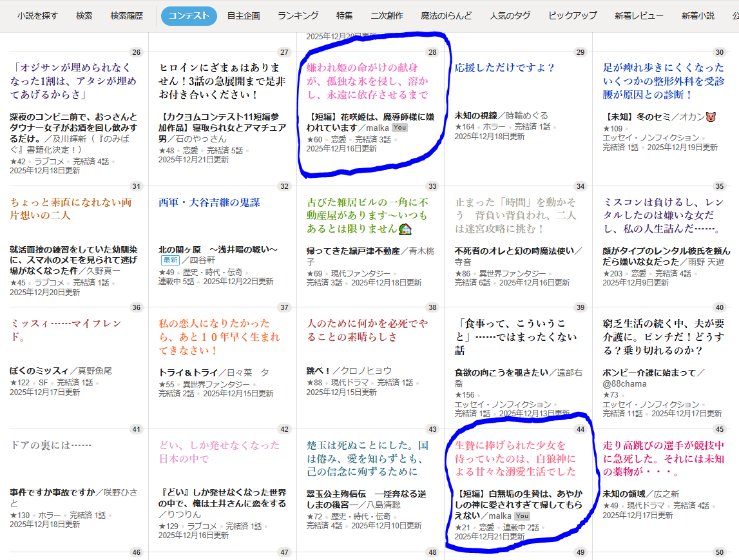Click the number 44 rank badge
The width and height of the screenshot is (739, 560).
click(580, 430)
